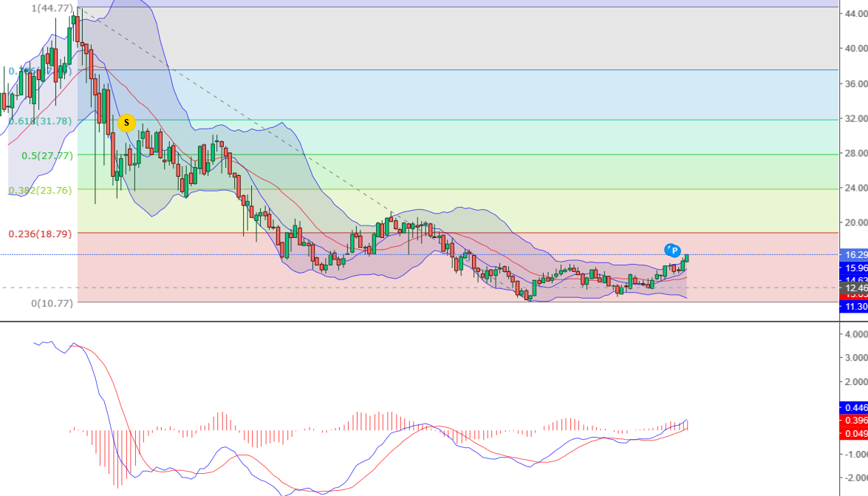
Task: Click the red 0.396 signal value tag
Action: [x=854, y=420]
